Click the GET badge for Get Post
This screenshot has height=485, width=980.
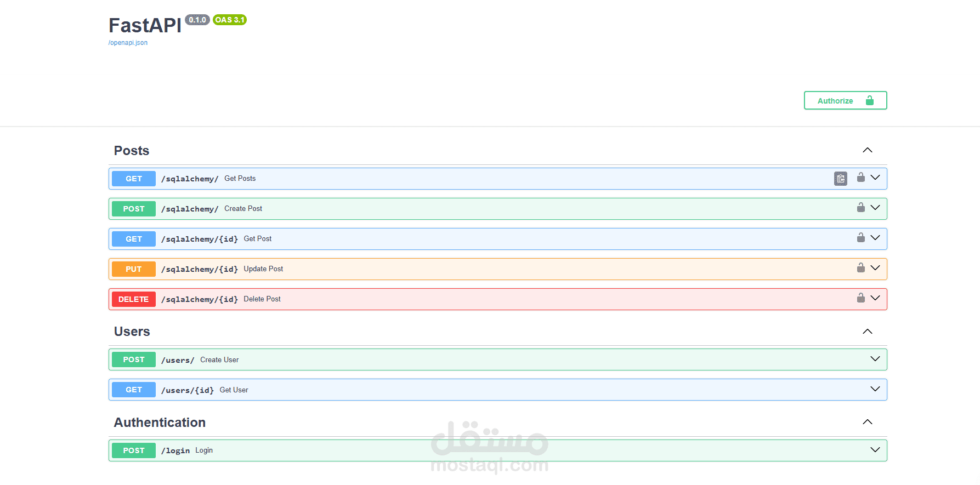coord(134,239)
